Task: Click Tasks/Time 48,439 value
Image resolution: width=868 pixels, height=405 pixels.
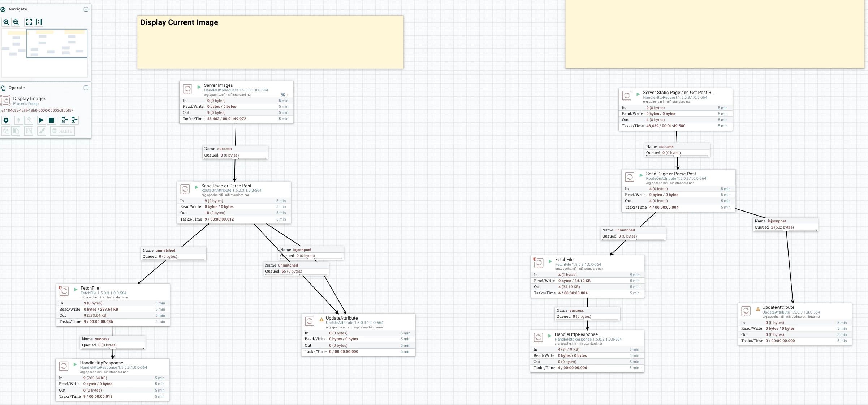Action: [x=666, y=126]
